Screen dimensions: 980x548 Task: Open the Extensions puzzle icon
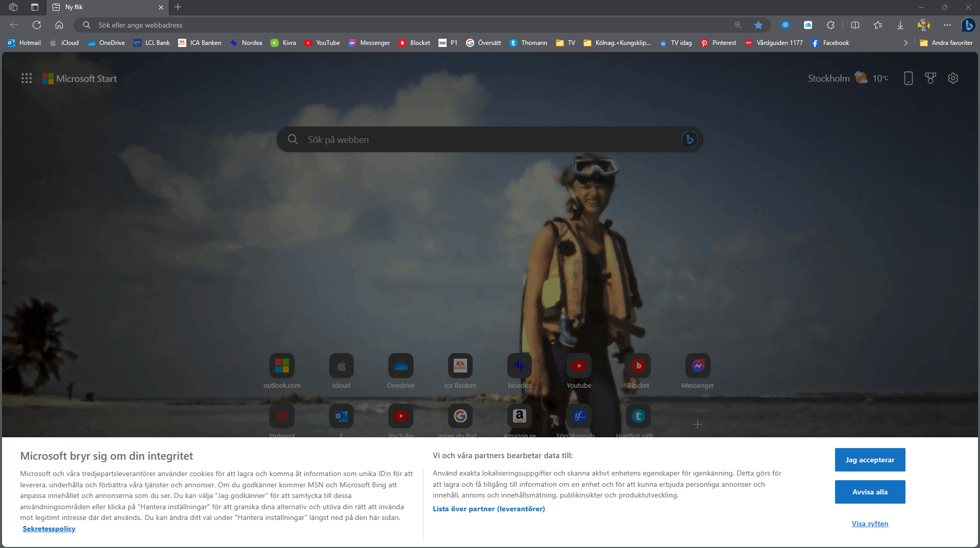click(831, 25)
